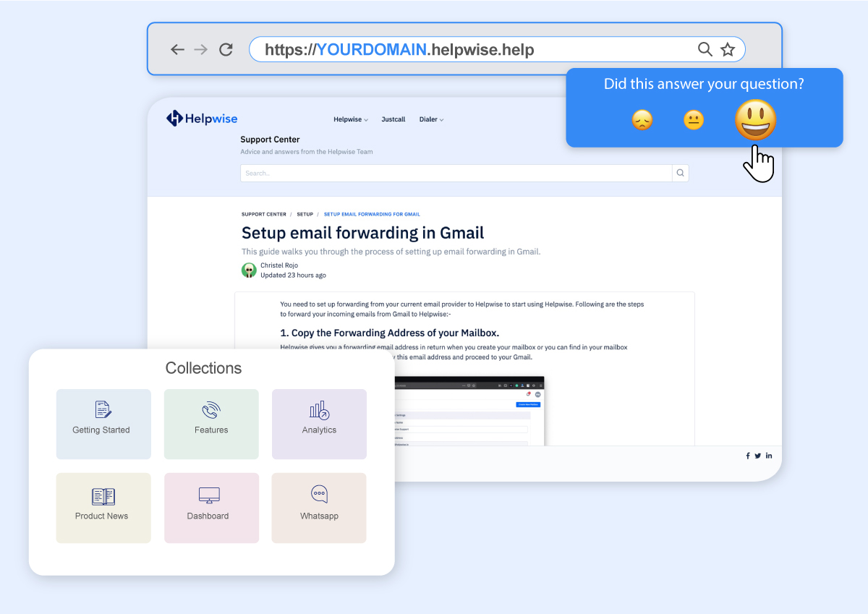
Task: Select the neutral face reaction
Action: (x=694, y=120)
